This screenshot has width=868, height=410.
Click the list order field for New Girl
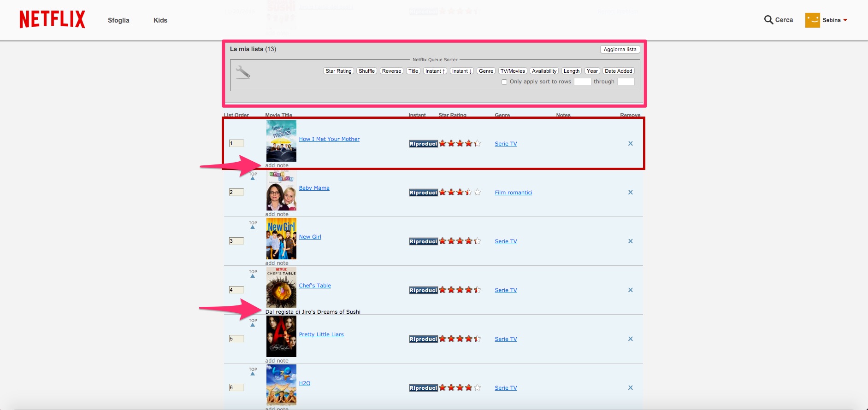coord(236,241)
